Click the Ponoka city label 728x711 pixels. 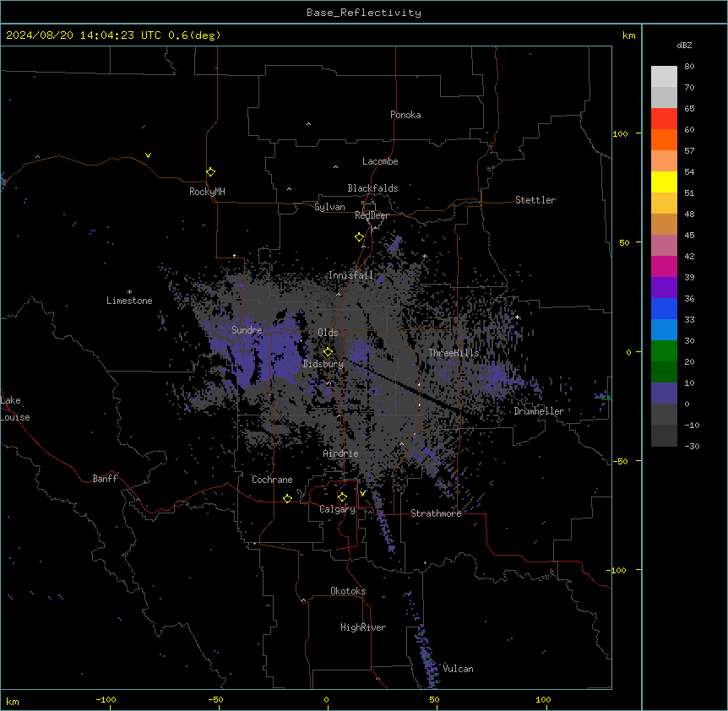coord(405,115)
